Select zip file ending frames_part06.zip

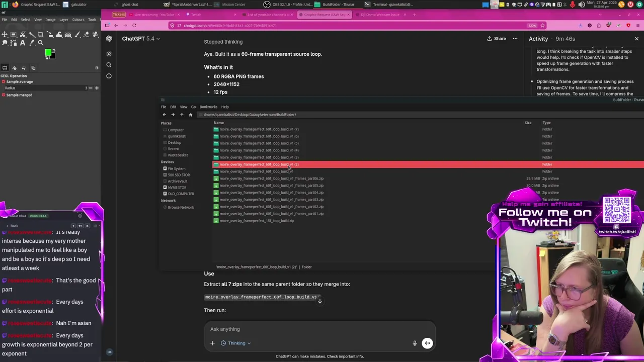pos(272,178)
